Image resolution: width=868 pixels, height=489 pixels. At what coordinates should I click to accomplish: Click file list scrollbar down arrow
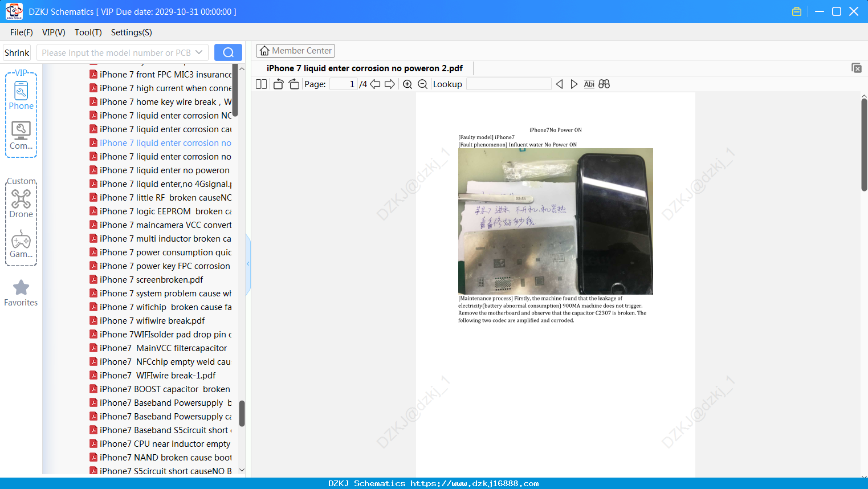tap(242, 470)
